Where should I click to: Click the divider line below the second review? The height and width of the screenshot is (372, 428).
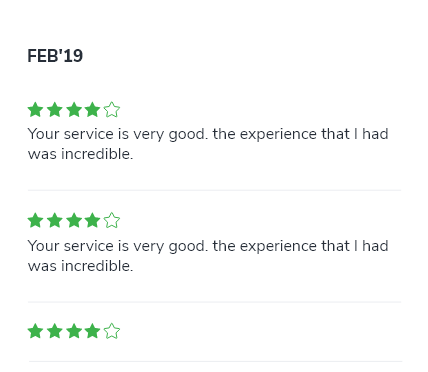pyautogui.click(x=214, y=302)
